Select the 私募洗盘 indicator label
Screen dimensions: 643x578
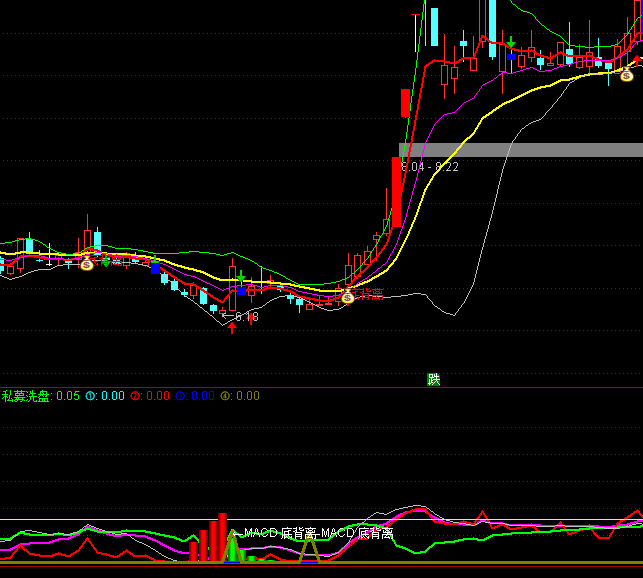coord(26,396)
